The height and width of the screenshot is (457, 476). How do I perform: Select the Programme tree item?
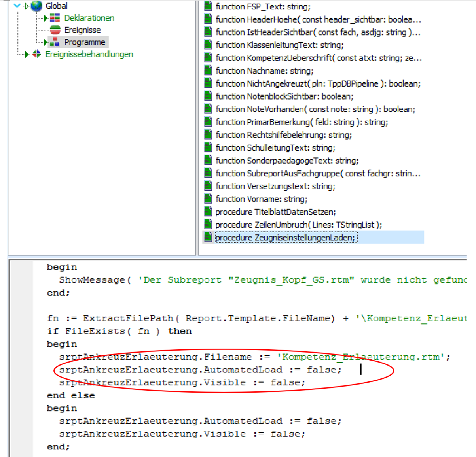tap(85, 42)
